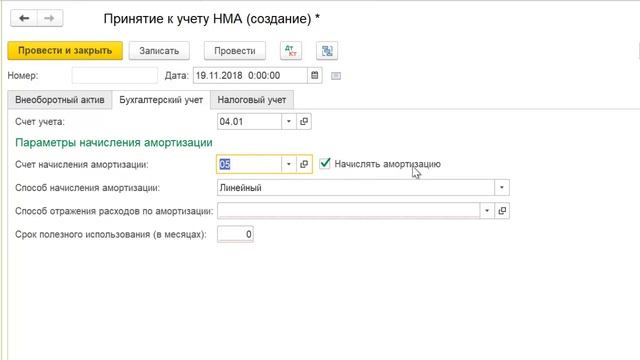Click the Дата field 19.11.2018

(x=250, y=76)
